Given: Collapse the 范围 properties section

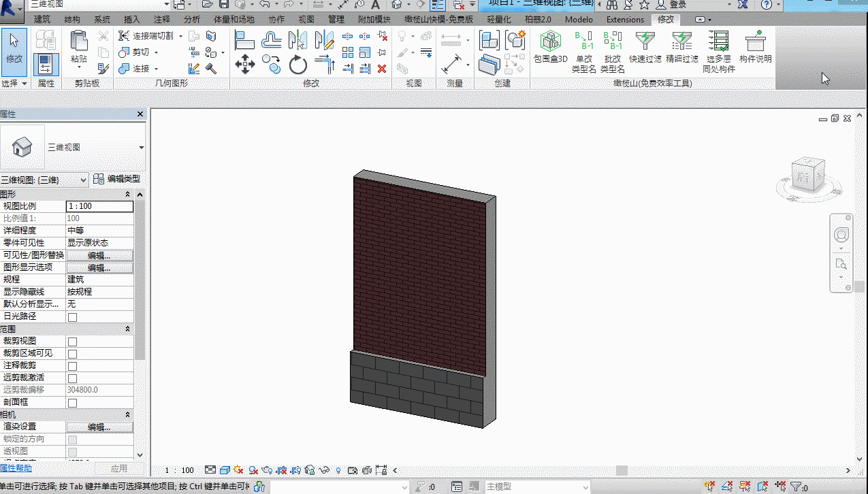Looking at the screenshot, I should click(x=128, y=329).
